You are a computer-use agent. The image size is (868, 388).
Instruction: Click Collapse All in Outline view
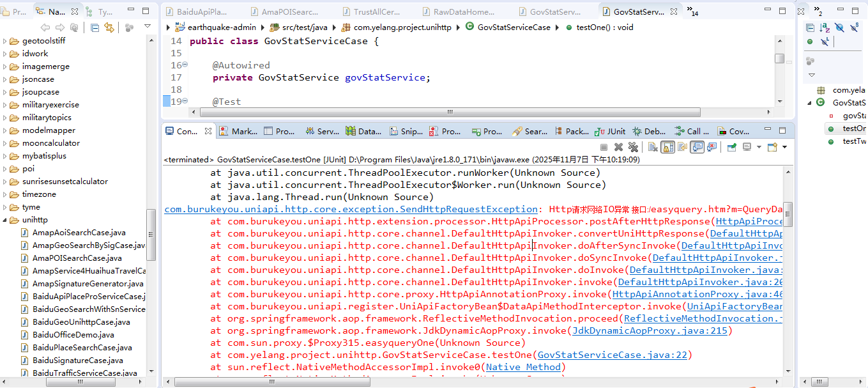(x=810, y=27)
